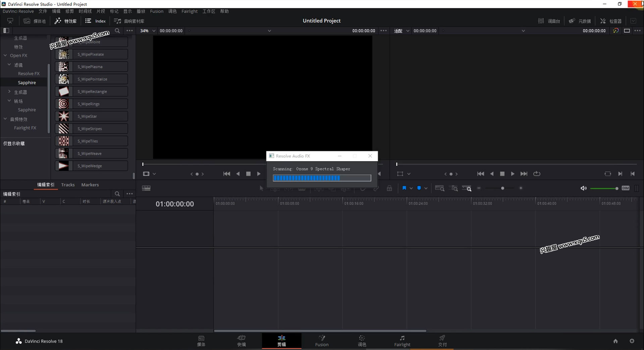Screen dimensions: 644x350
Task: Expand the 生成器 node under Open FX
Action: 9,92
